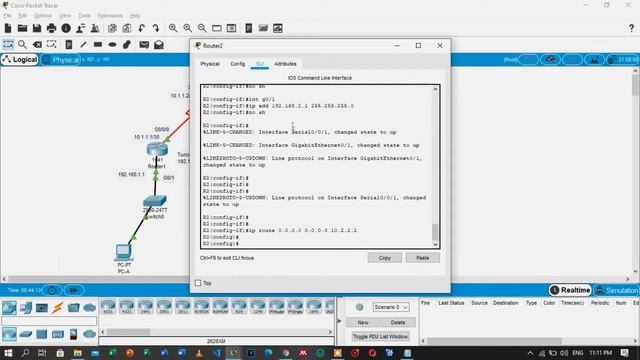Click the Delete scenario button

[x=398, y=322]
